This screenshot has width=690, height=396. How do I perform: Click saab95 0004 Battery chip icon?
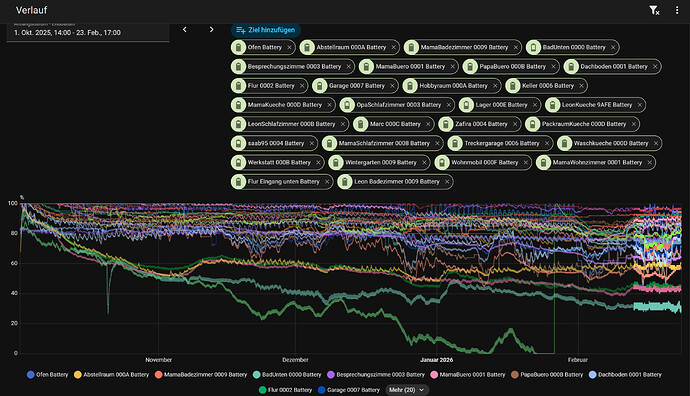click(239, 143)
